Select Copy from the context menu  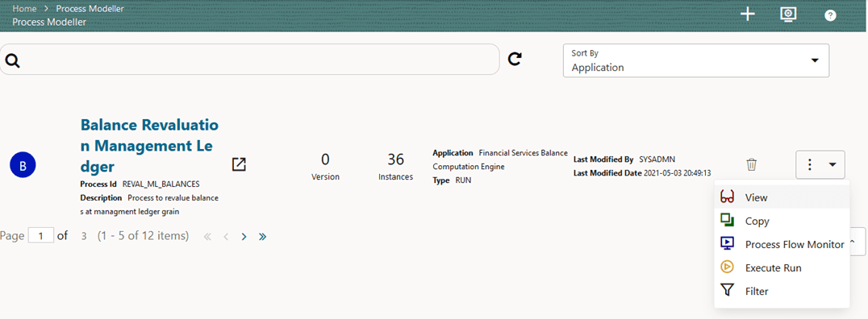click(x=782, y=221)
